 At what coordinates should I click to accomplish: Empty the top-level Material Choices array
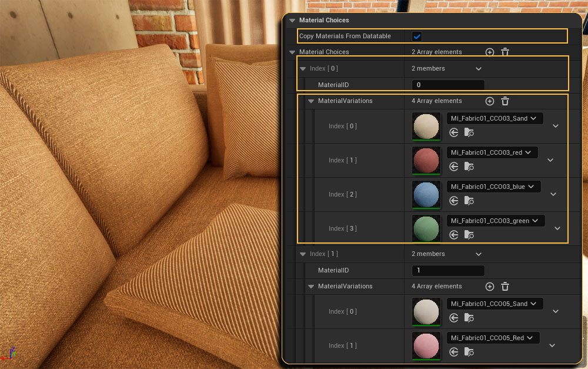[505, 52]
